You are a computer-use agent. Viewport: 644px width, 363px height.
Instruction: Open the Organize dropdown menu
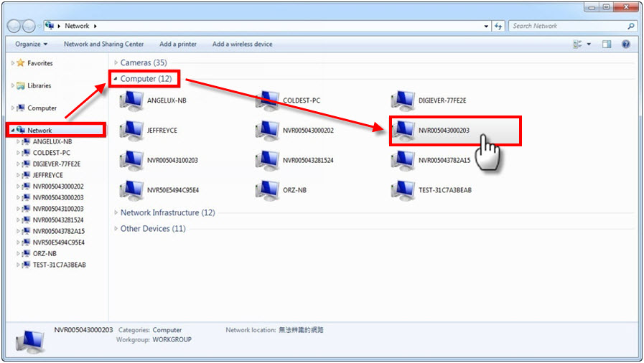[x=31, y=44]
